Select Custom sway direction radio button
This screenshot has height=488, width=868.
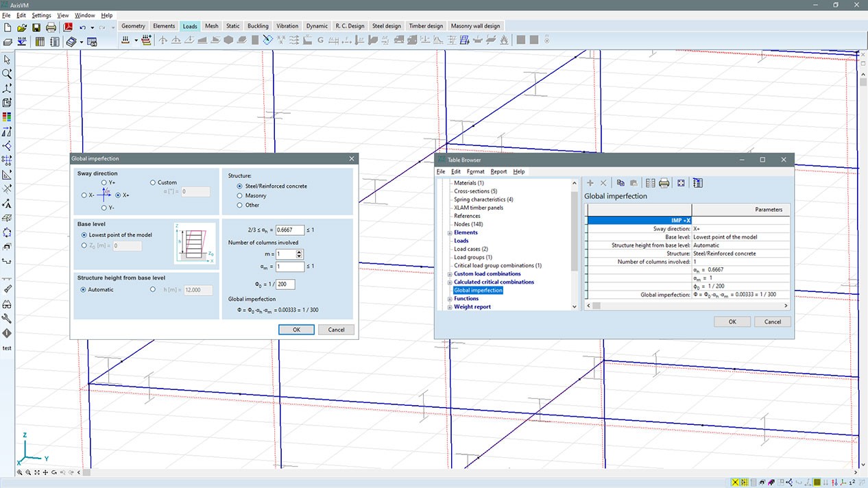pos(153,183)
